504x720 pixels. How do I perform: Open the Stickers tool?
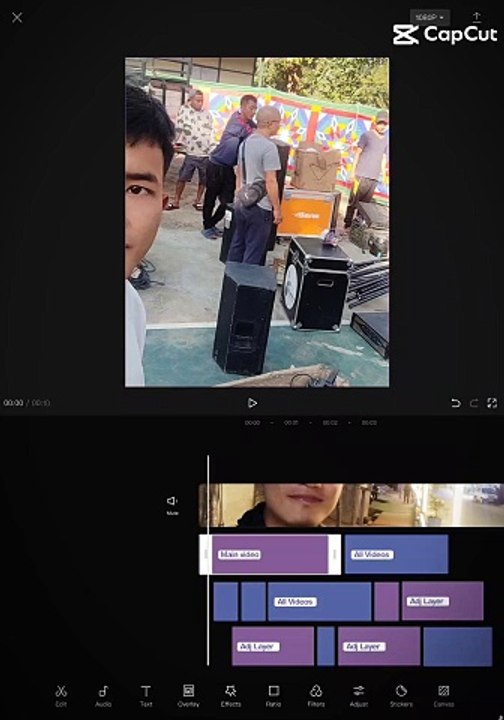(x=401, y=695)
